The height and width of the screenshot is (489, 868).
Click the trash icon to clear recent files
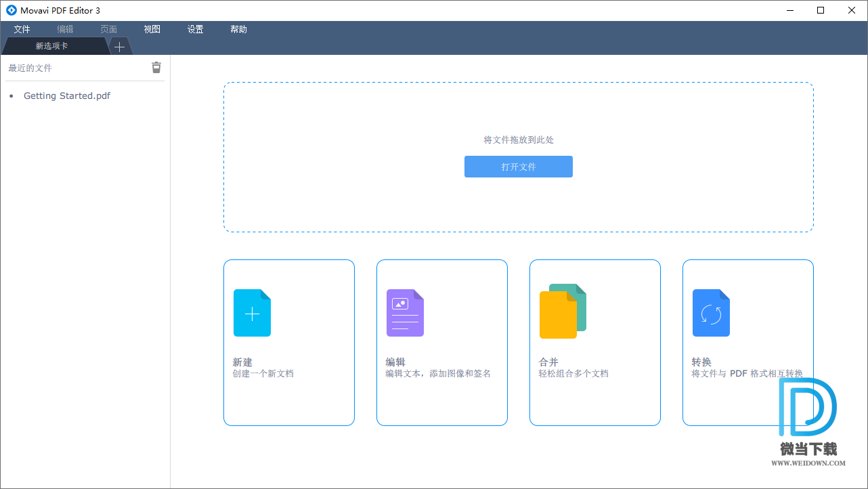pyautogui.click(x=156, y=67)
